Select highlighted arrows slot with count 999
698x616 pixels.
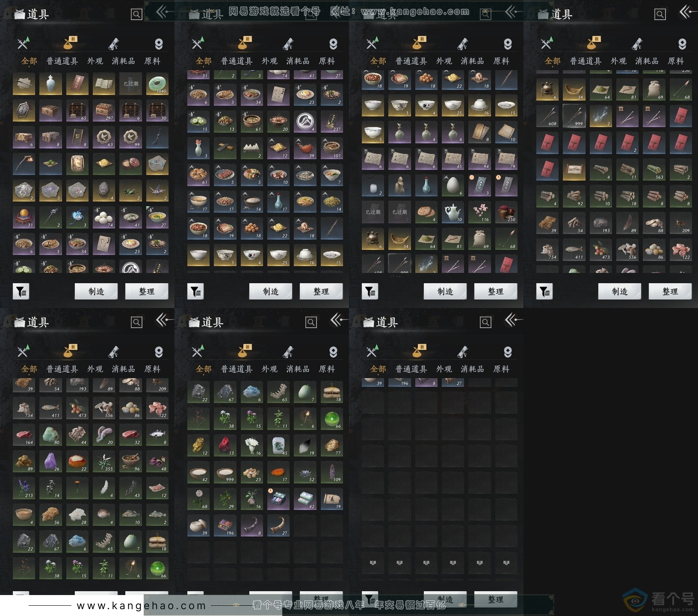[x=574, y=116]
